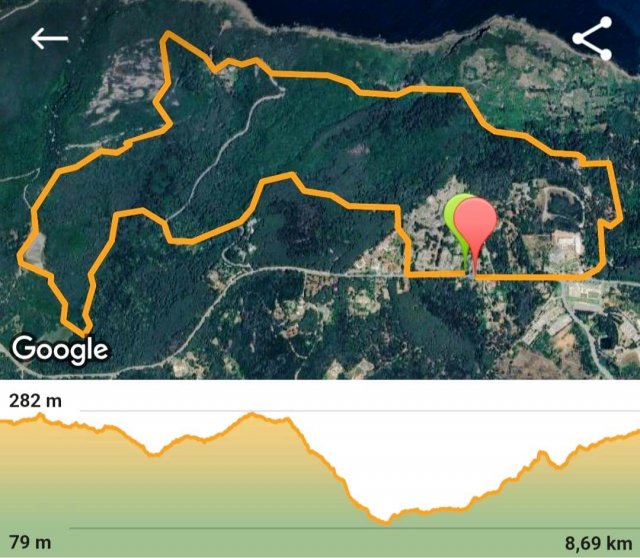
Task: Tap the back arrow icon
Action: coord(49,39)
